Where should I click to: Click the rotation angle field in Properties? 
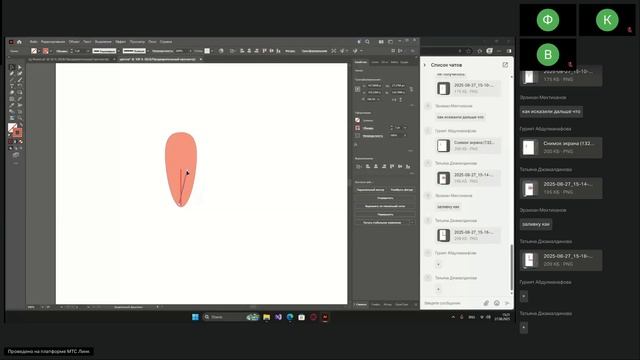[373, 99]
